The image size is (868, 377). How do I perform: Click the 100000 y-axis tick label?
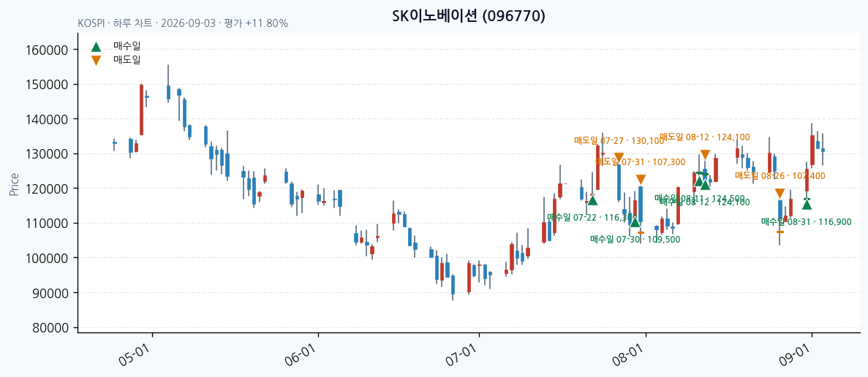(x=47, y=258)
